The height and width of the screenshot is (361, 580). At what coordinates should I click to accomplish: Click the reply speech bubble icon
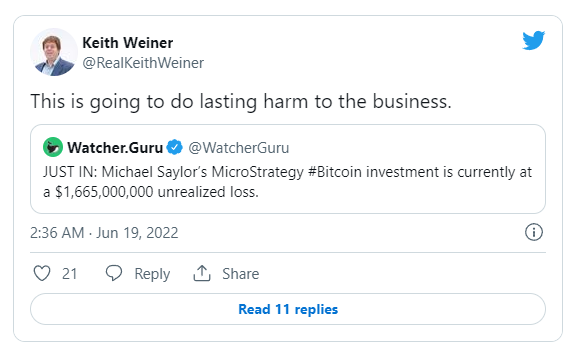coord(114,273)
